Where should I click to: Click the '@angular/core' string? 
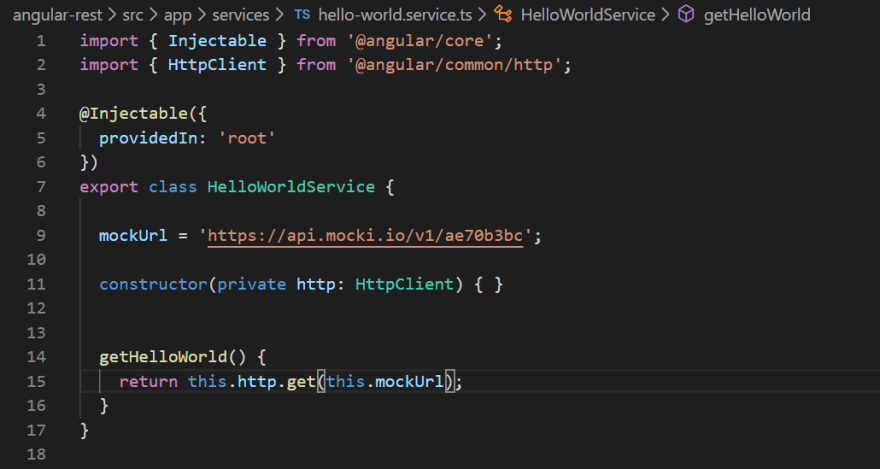[419, 40]
